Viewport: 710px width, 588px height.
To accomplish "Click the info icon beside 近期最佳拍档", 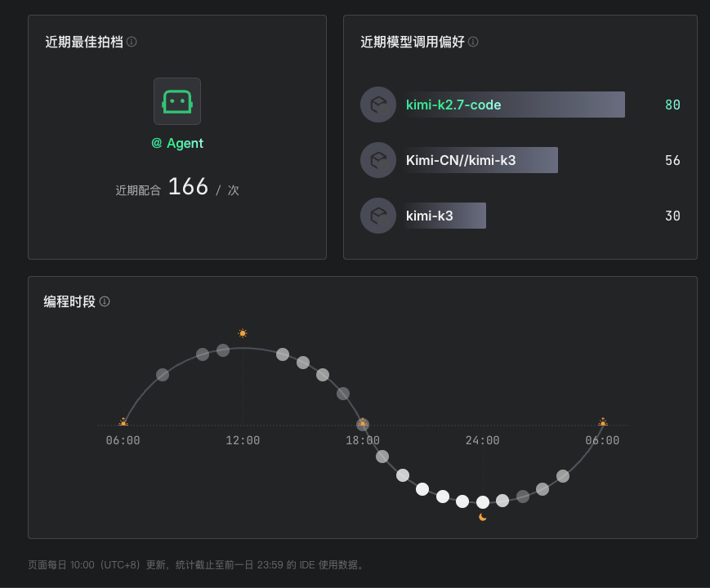I will pyautogui.click(x=132, y=42).
